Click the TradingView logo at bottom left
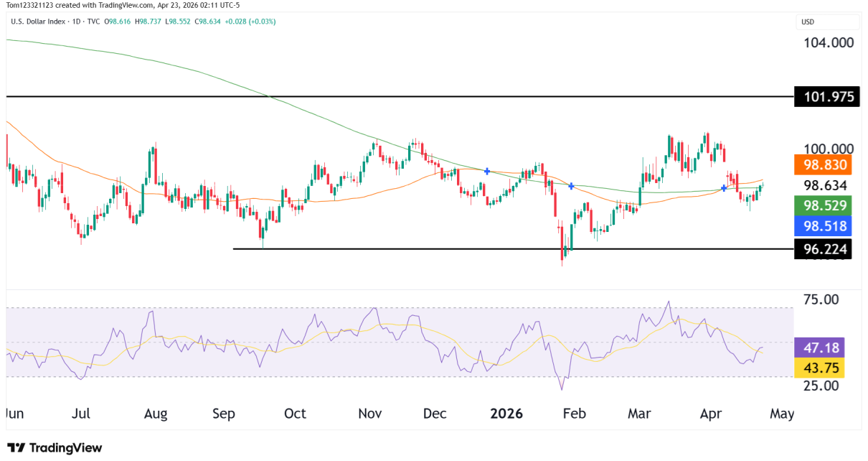Viewport: 868px width, 461px height. point(54,447)
